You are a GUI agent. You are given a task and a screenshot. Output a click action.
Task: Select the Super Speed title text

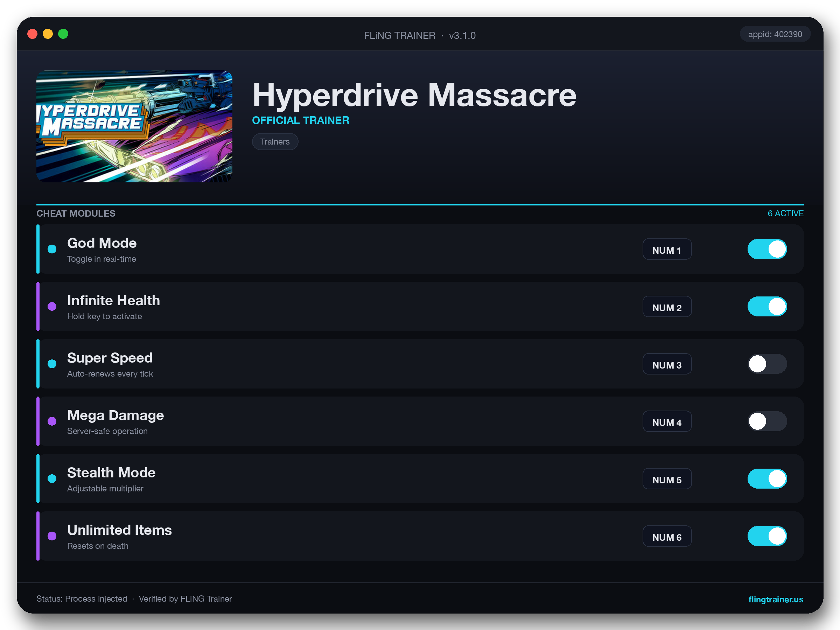point(110,358)
